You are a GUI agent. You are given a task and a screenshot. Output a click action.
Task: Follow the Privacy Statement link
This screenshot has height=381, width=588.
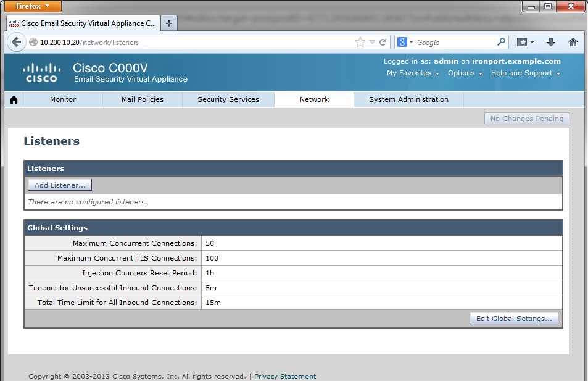[x=285, y=375]
